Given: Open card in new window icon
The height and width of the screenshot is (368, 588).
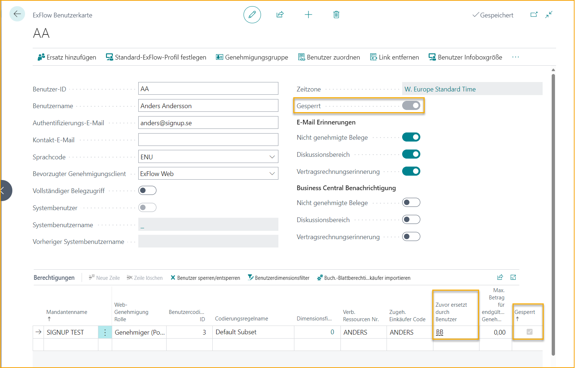Looking at the screenshot, I should pos(534,15).
